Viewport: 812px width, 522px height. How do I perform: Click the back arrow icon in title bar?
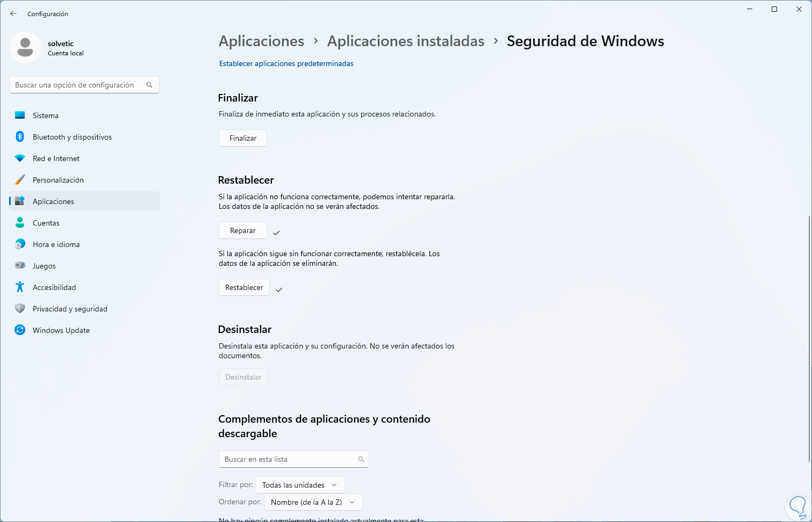13,13
